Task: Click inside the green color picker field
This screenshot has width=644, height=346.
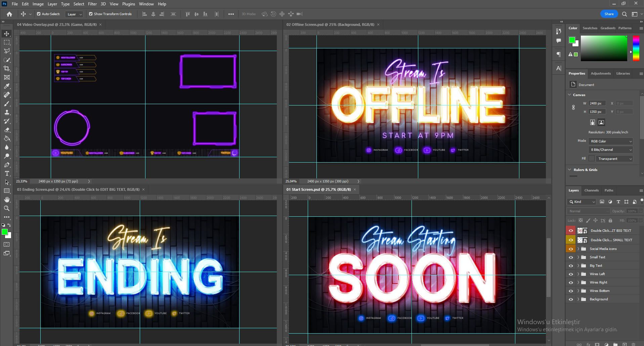Action: (x=604, y=48)
